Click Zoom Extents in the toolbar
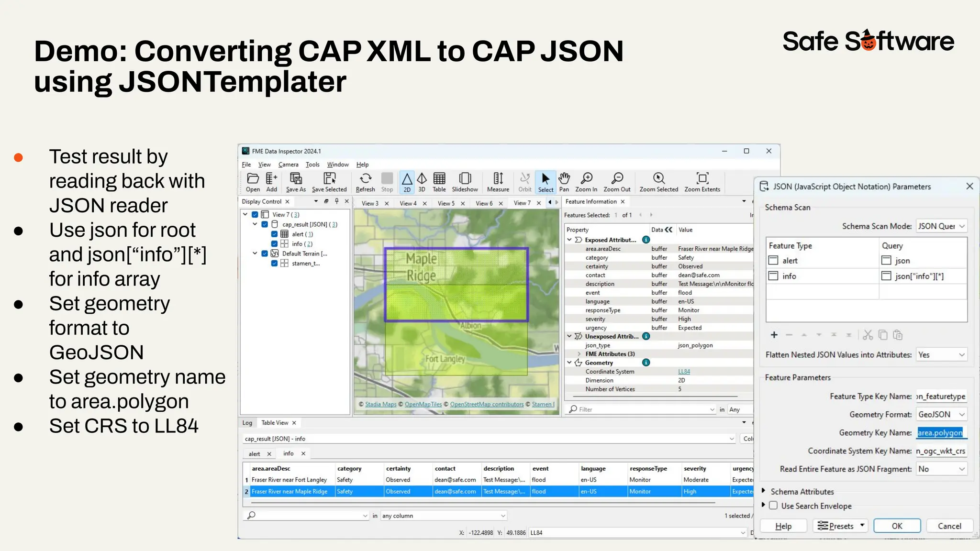The height and width of the screenshot is (551, 980). pos(702,182)
